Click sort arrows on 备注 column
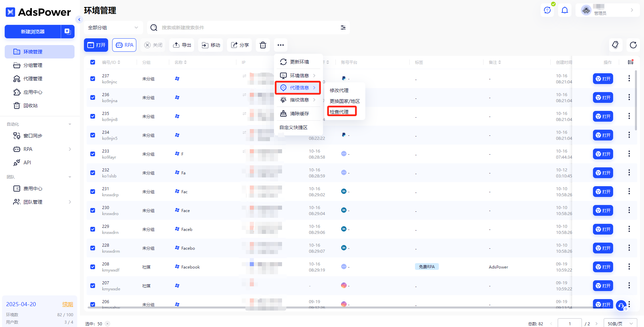Image resolution: width=644 pixels, height=327 pixels. click(500, 62)
